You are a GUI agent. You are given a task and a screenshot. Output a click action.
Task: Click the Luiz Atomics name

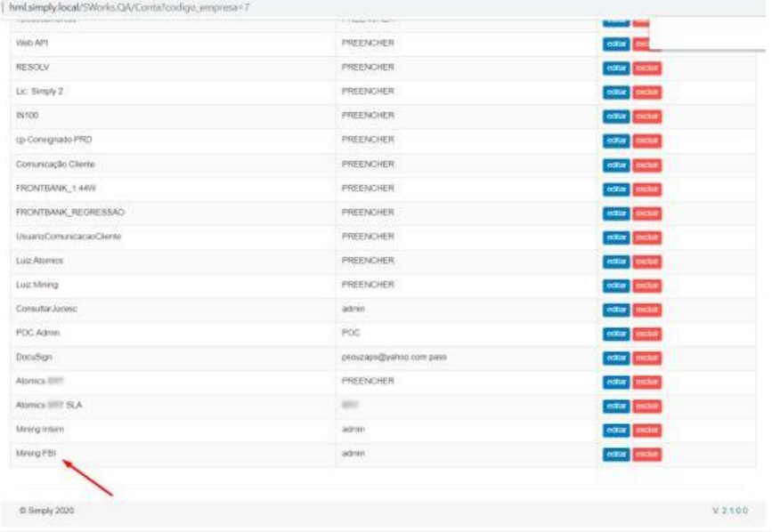39,260
